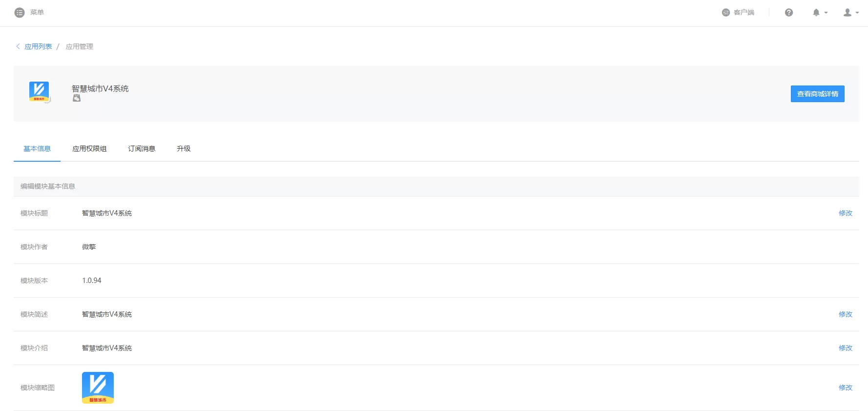868x411 pixels.
Task: Click the 模块缩略图 thumbnail image
Action: (98, 388)
